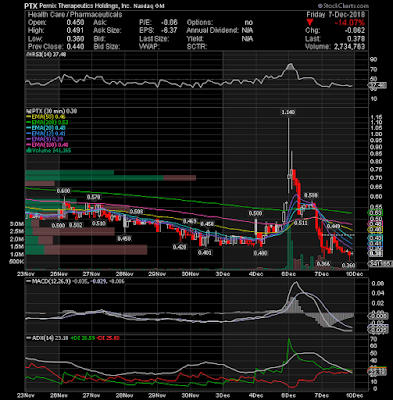The image size is (393, 400).
Task: Click the 90 level on the RSI axis
Action: pyautogui.click(x=374, y=59)
